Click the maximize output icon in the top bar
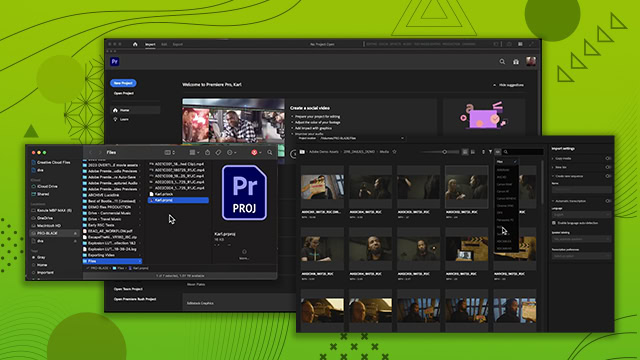The width and height of the screenshot is (640, 360). coord(531,44)
